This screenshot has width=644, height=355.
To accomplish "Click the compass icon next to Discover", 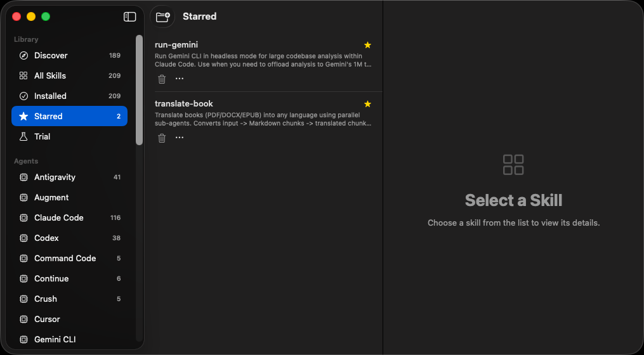I will 24,55.
